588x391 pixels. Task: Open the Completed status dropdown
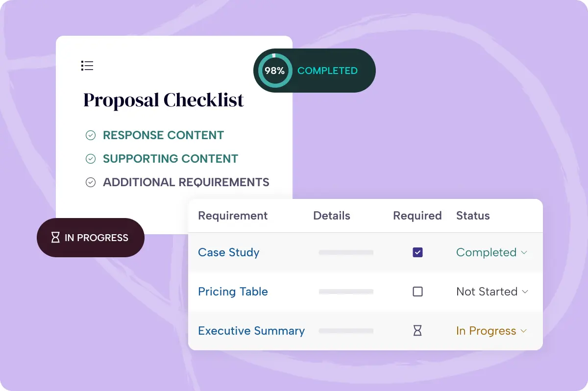[x=491, y=252]
